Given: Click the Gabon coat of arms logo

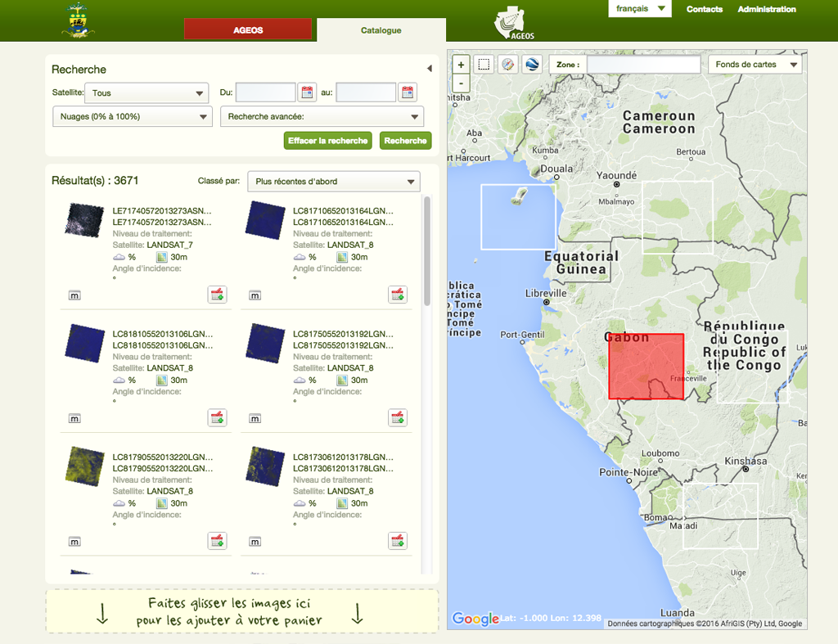Looking at the screenshot, I should [x=78, y=20].
